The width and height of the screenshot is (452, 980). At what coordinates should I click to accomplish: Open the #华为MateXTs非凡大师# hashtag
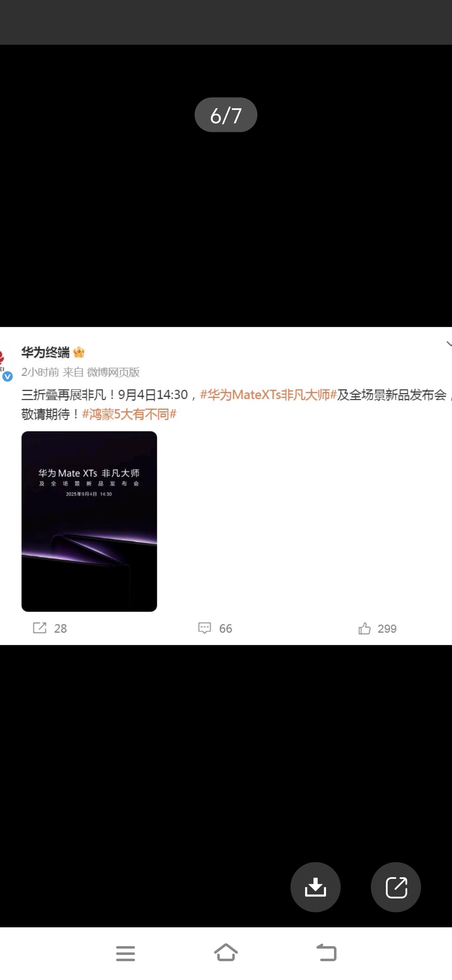(269, 395)
